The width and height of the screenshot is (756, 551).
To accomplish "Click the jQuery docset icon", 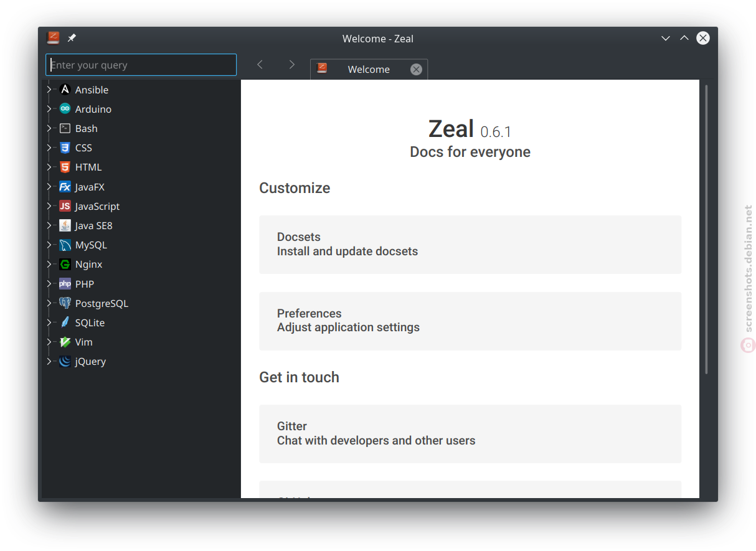I will 65,361.
